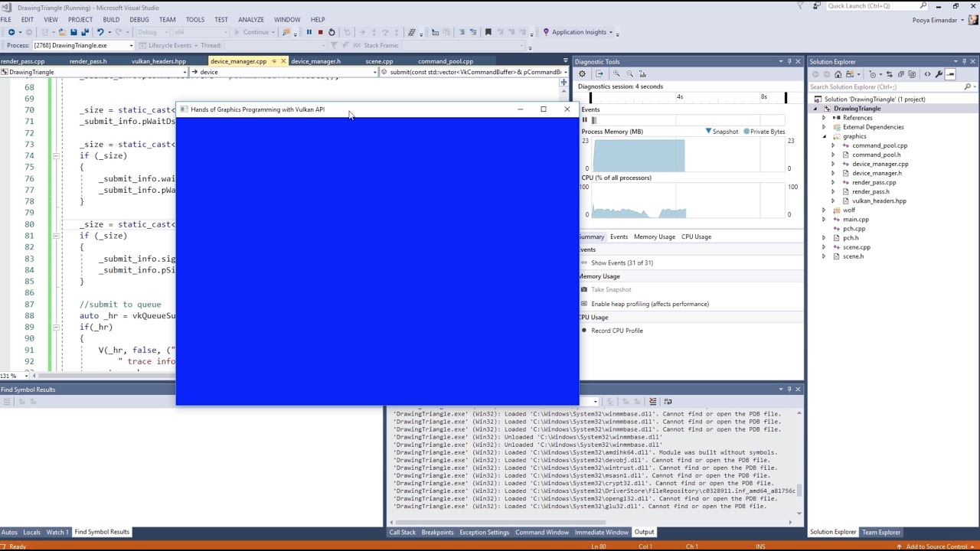Switch to Team Explorer tab
Viewport: 980px width, 551px height.
(x=881, y=532)
